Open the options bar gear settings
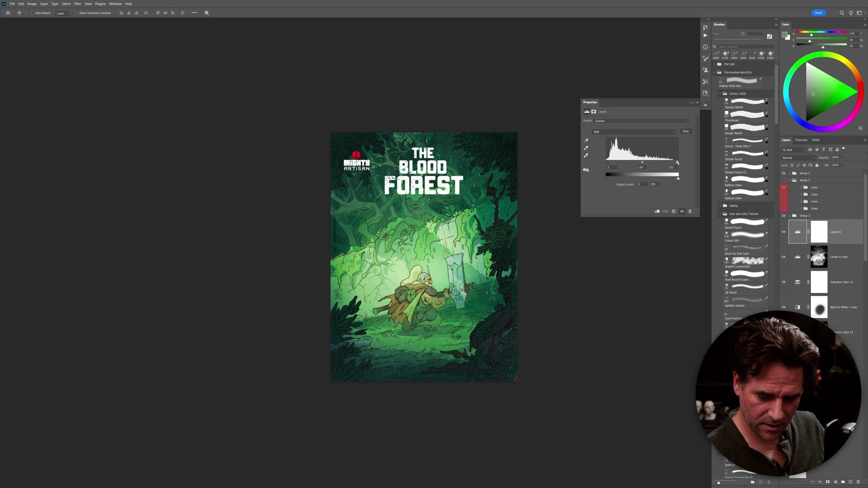 click(x=207, y=13)
